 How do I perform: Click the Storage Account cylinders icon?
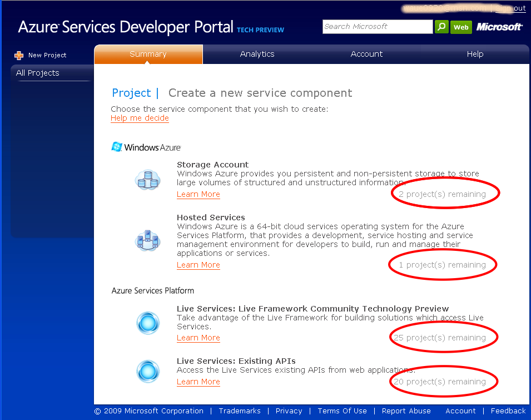click(148, 180)
